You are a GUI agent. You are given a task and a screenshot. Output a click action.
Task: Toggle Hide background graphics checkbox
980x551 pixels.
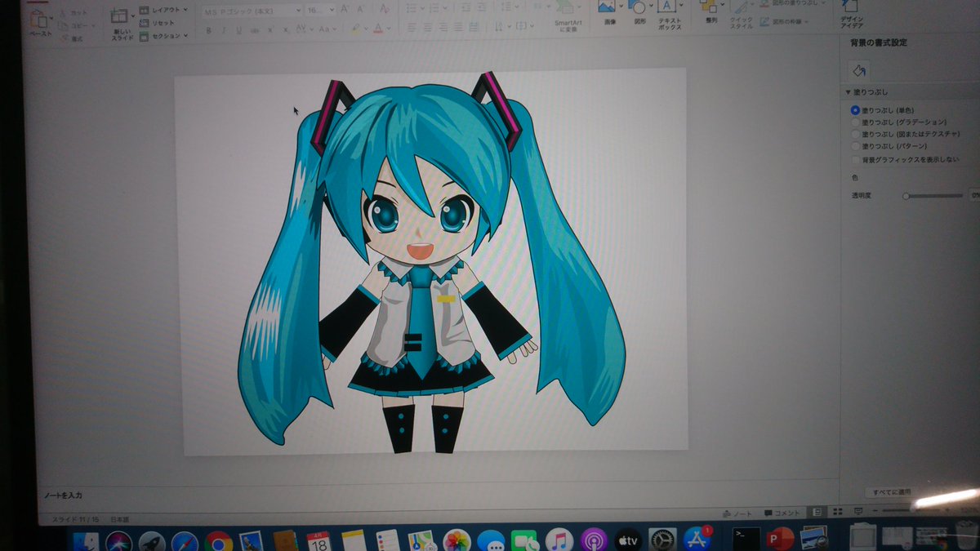[x=855, y=159]
